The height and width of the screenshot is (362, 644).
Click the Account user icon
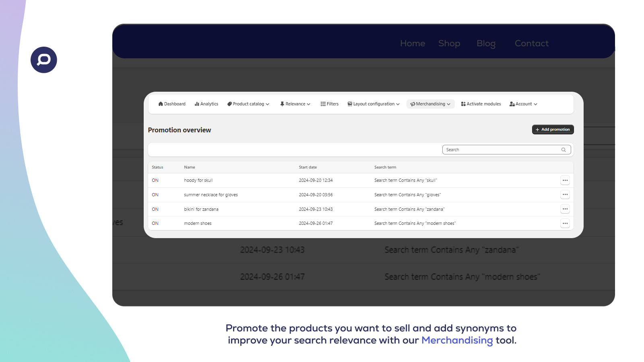tap(512, 104)
